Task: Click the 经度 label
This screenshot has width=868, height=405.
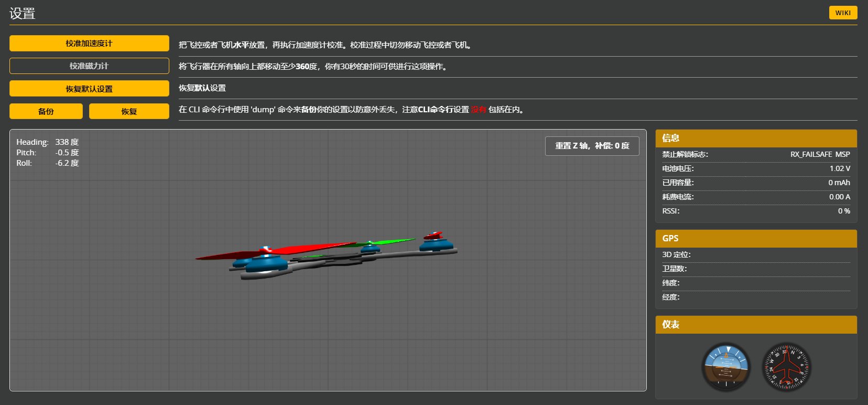Action: pos(671,297)
